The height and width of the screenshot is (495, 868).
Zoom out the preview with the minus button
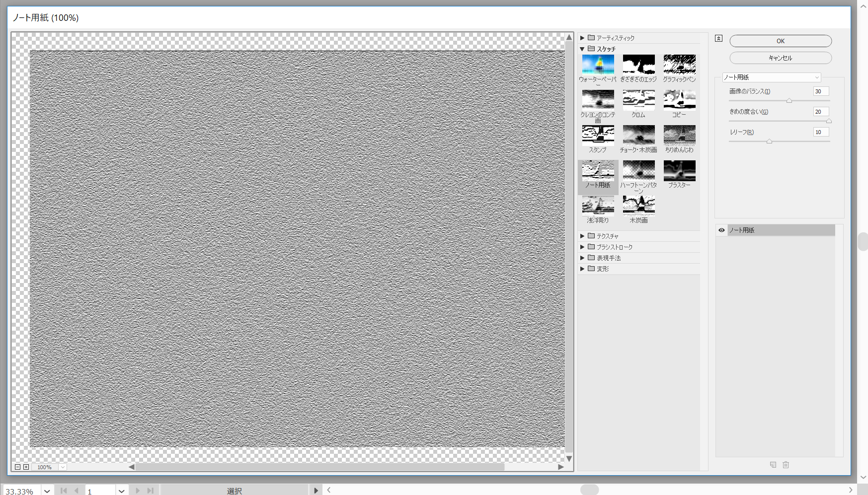click(x=17, y=467)
